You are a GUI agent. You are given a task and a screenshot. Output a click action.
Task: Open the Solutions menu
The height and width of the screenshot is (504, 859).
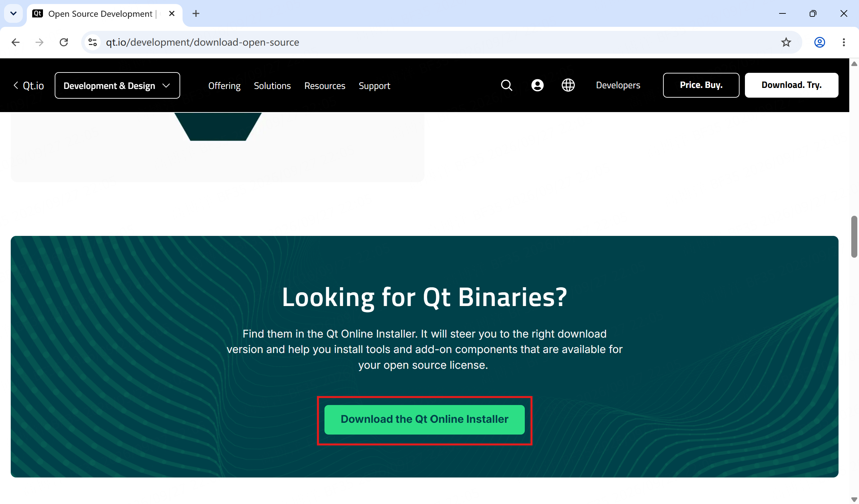click(x=272, y=86)
